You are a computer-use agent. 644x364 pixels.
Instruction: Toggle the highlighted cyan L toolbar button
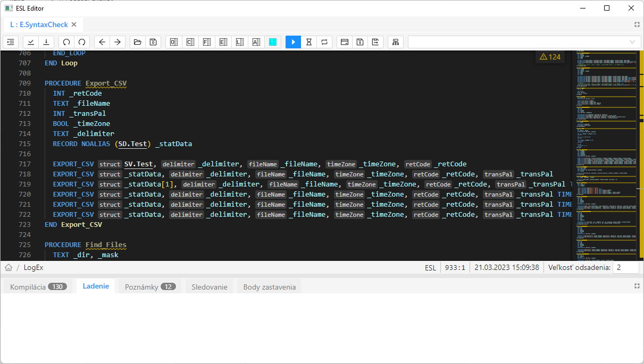[x=273, y=42]
